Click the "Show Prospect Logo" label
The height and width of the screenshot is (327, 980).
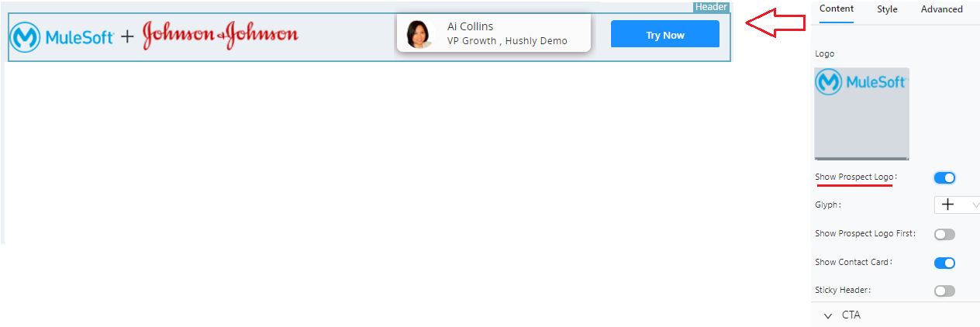(x=854, y=177)
